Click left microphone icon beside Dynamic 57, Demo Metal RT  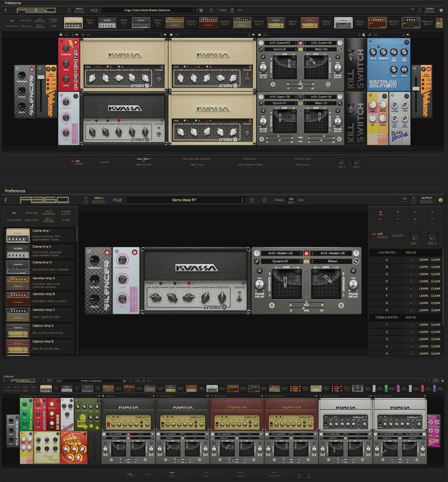[257, 261]
